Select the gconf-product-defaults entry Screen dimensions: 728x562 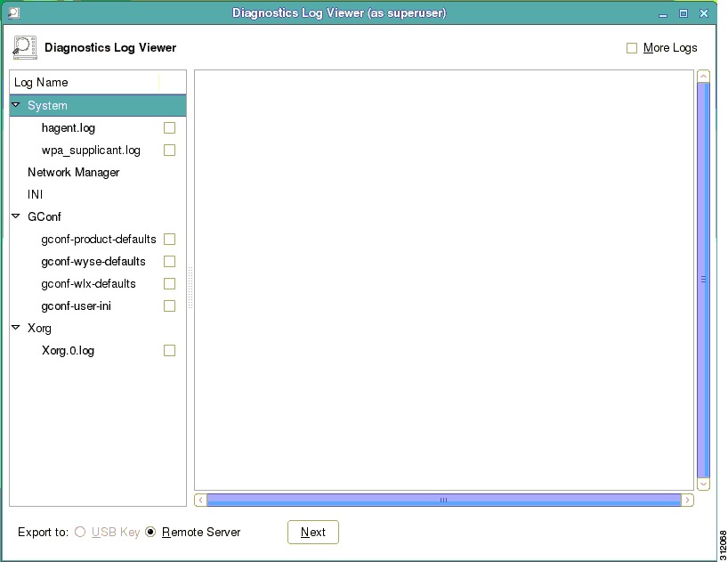click(x=99, y=240)
